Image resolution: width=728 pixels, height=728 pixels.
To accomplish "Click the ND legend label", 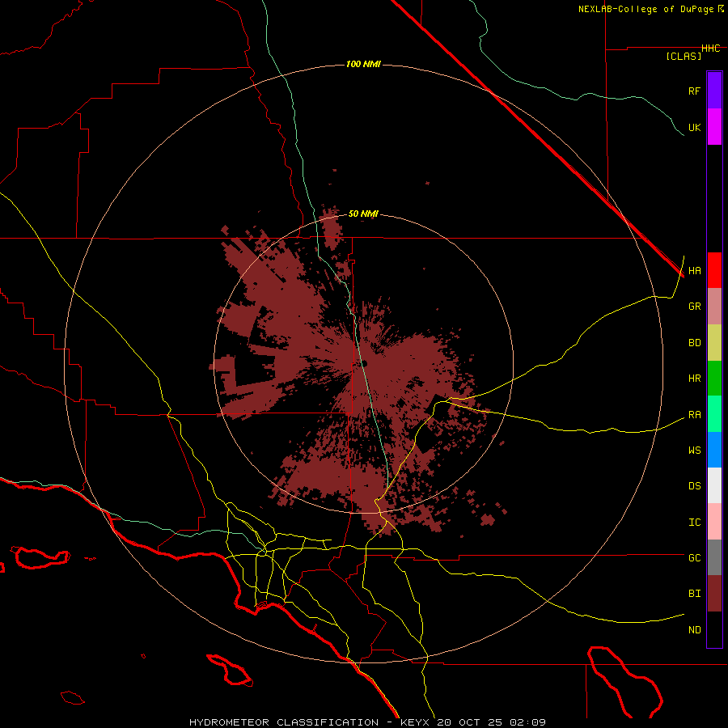I will [695, 630].
